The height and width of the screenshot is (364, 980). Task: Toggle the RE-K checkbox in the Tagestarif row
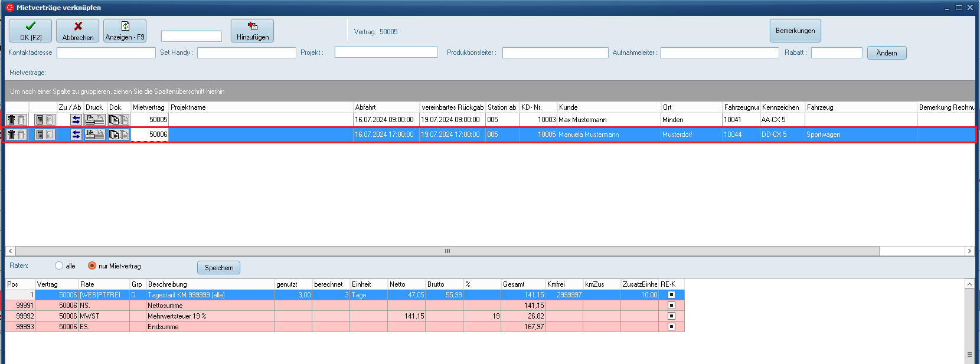point(671,295)
